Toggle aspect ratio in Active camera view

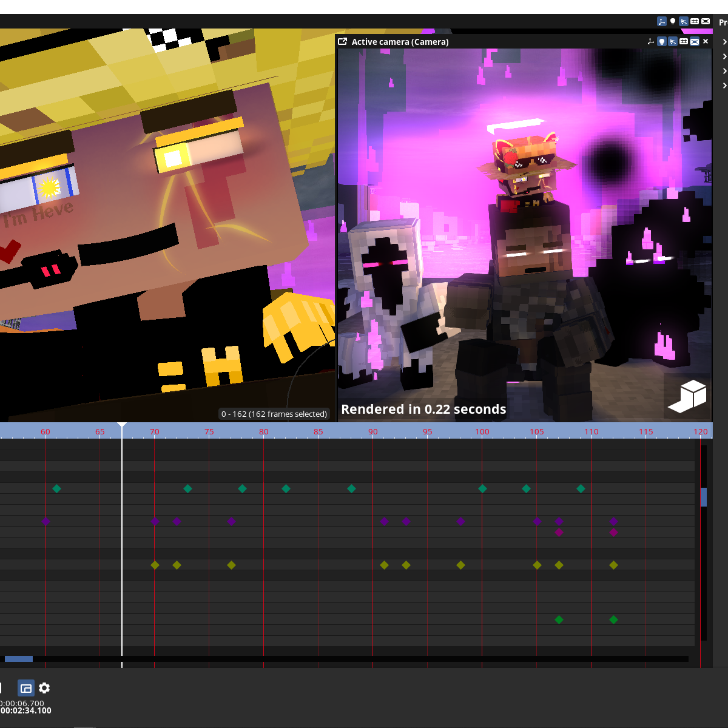(695, 42)
